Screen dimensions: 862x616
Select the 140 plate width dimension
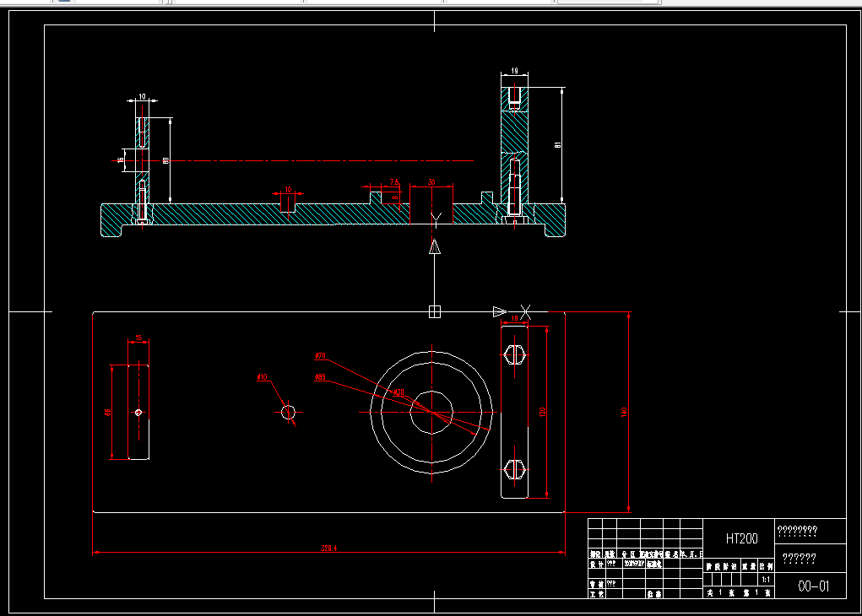(624, 412)
